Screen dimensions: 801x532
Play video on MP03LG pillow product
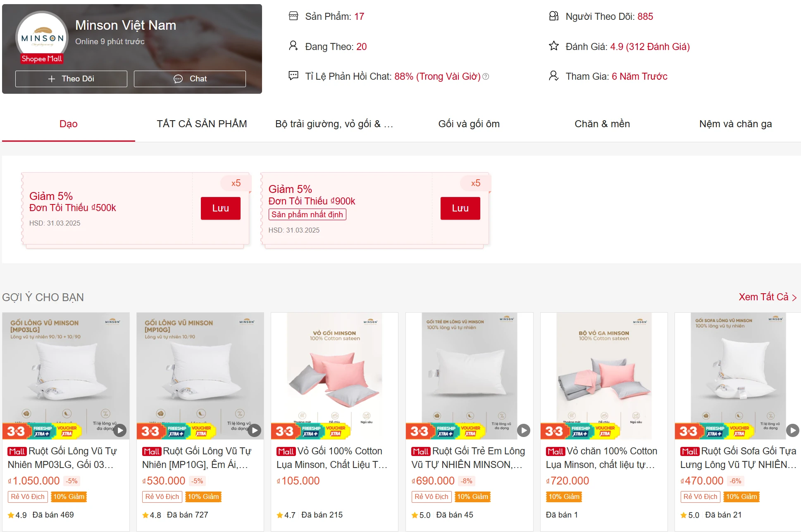click(x=120, y=430)
